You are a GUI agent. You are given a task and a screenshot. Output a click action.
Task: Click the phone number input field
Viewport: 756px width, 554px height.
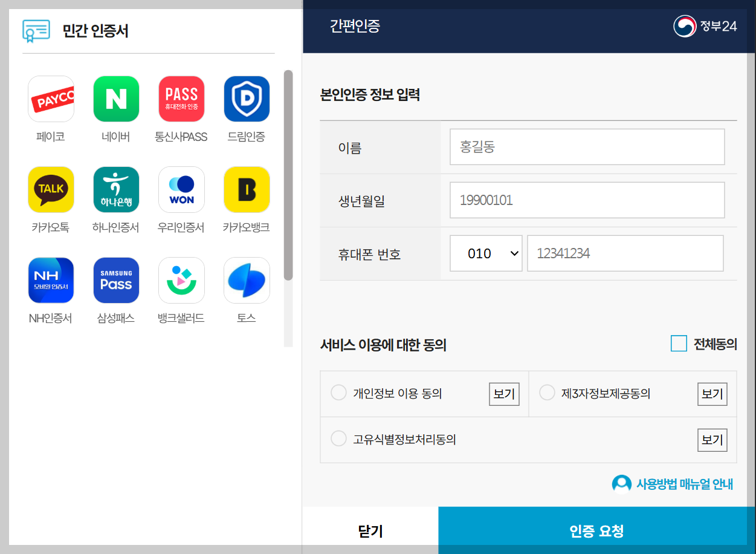(625, 253)
